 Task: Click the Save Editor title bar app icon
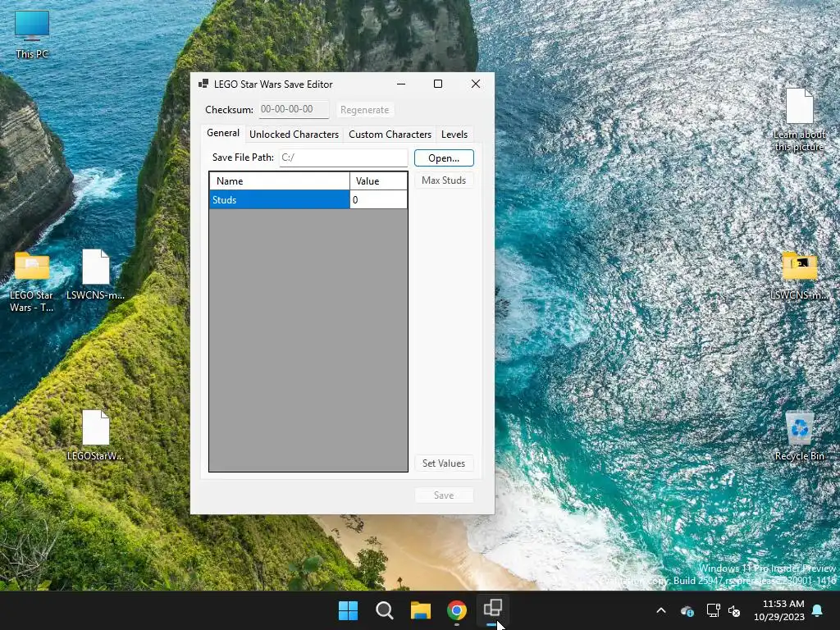click(203, 84)
